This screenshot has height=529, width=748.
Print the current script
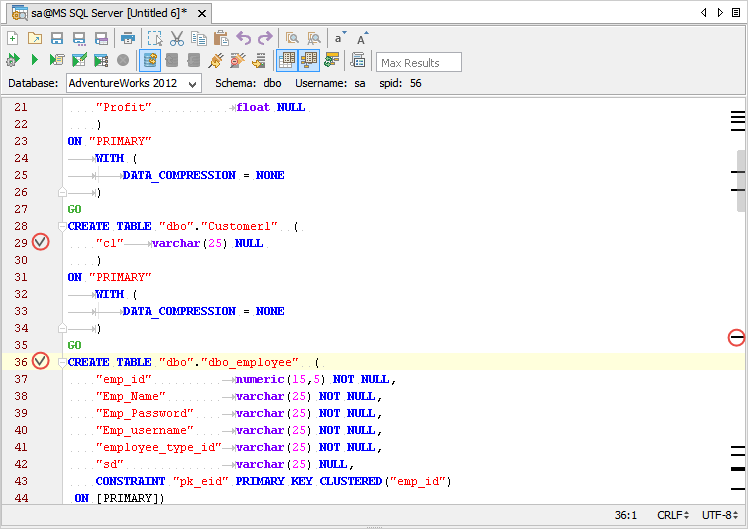(x=128, y=38)
